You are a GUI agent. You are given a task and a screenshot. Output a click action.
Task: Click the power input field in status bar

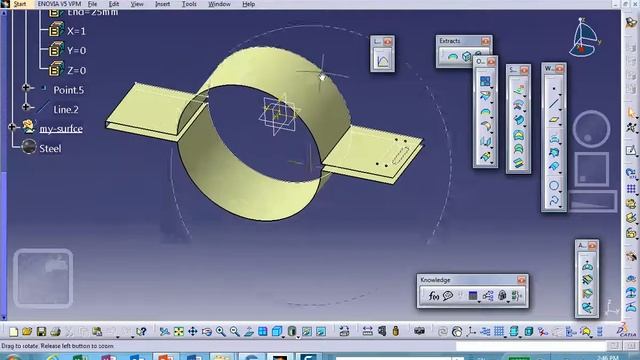pos(531,346)
